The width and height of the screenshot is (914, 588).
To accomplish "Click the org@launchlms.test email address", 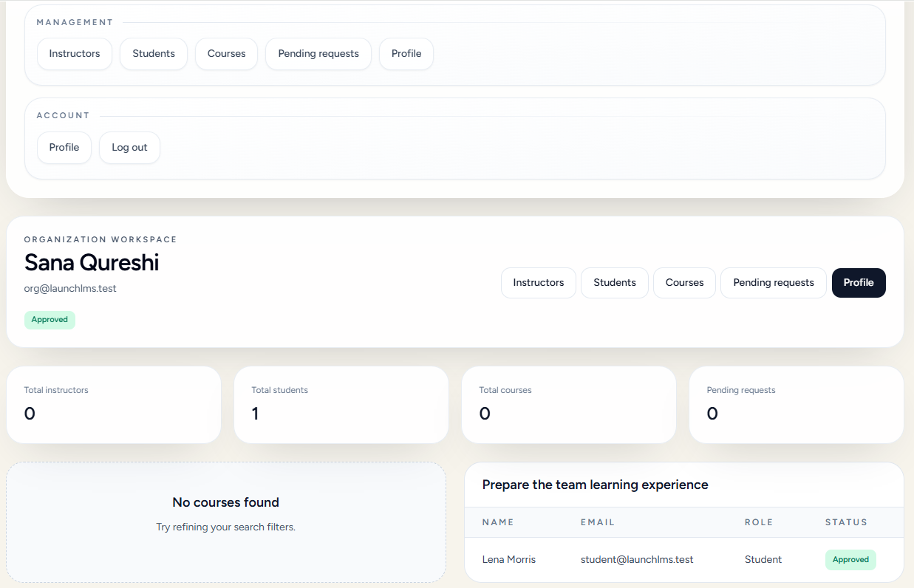I will (70, 288).
